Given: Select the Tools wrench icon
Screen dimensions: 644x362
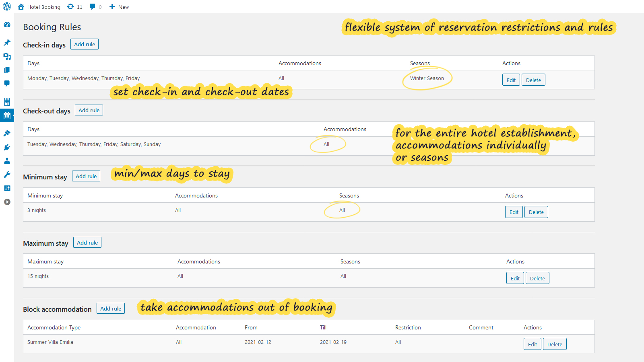Looking at the screenshot, I should point(7,174).
